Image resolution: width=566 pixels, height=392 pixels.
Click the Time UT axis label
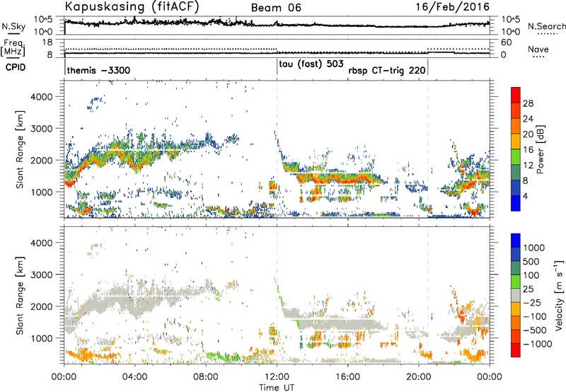277,387
